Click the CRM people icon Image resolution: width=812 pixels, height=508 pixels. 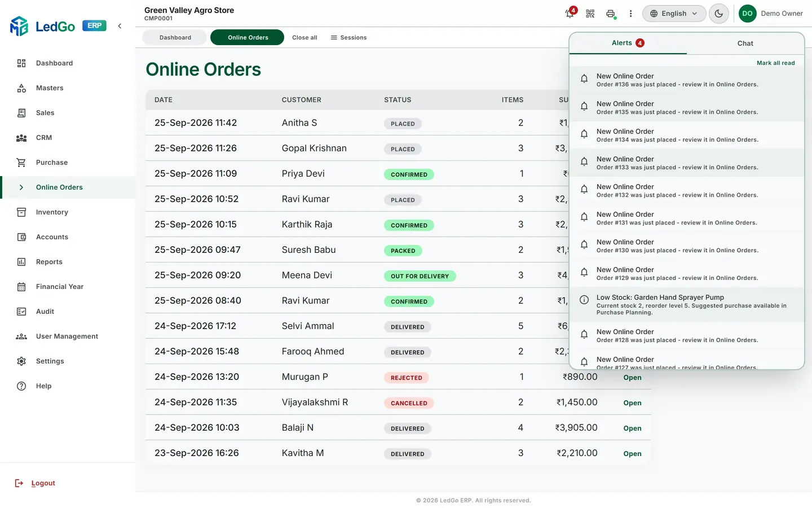pyautogui.click(x=21, y=138)
